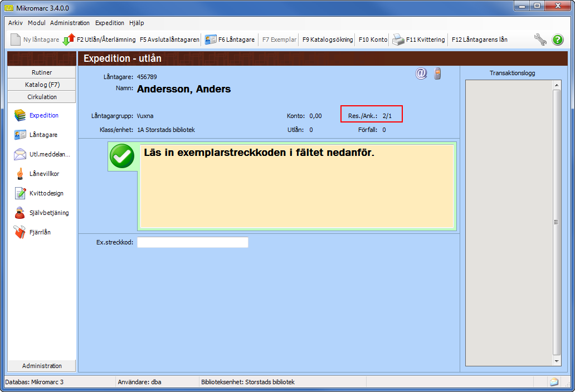Click the green checkmark status icon
The width and height of the screenshot is (575, 392).
[122, 156]
